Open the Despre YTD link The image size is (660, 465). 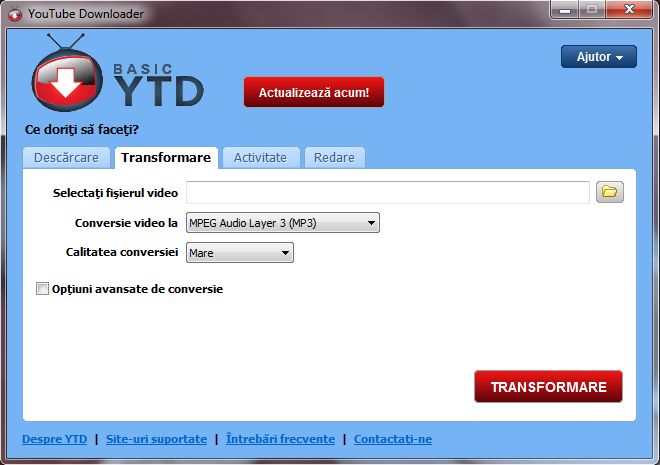(x=55, y=439)
